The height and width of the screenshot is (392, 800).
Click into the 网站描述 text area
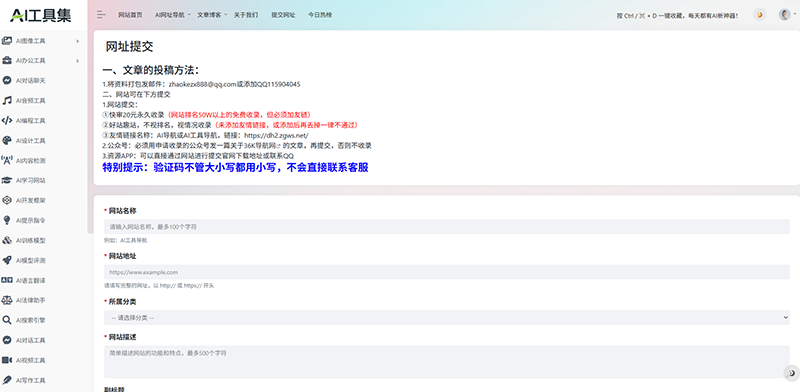click(446, 362)
